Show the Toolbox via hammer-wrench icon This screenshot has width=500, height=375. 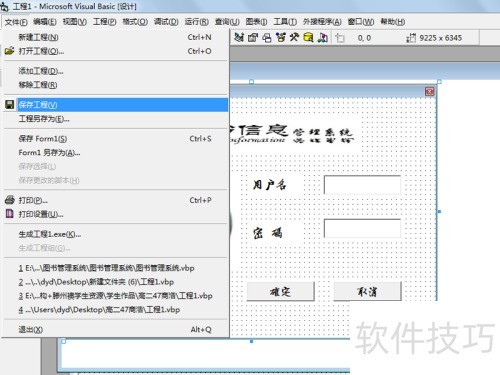point(294,38)
